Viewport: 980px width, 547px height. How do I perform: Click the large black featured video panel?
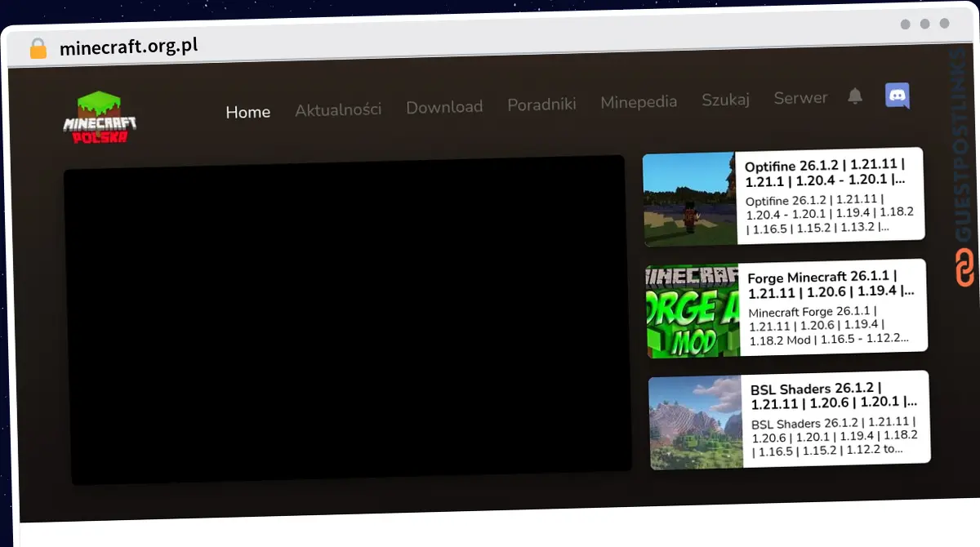pyautogui.click(x=346, y=320)
